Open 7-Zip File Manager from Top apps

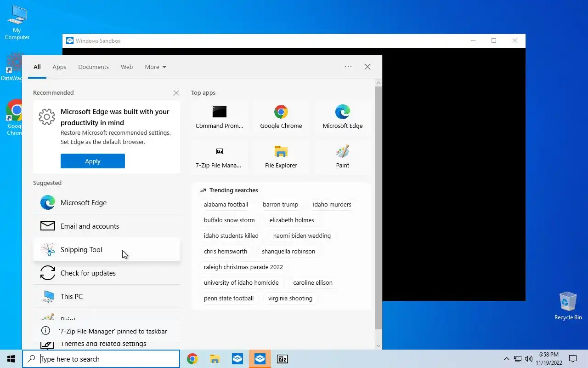pos(220,157)
